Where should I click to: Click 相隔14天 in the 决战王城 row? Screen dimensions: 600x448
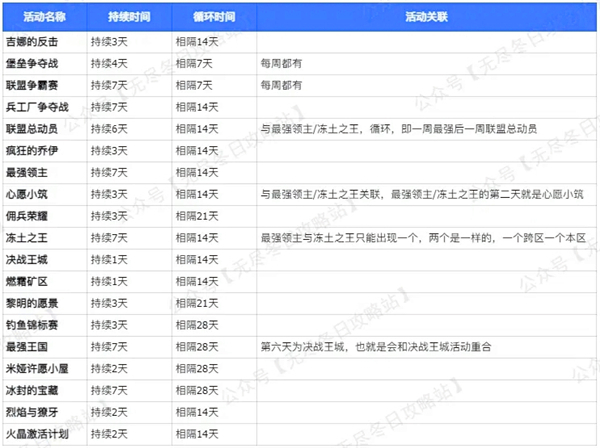[x=197, y=260]
